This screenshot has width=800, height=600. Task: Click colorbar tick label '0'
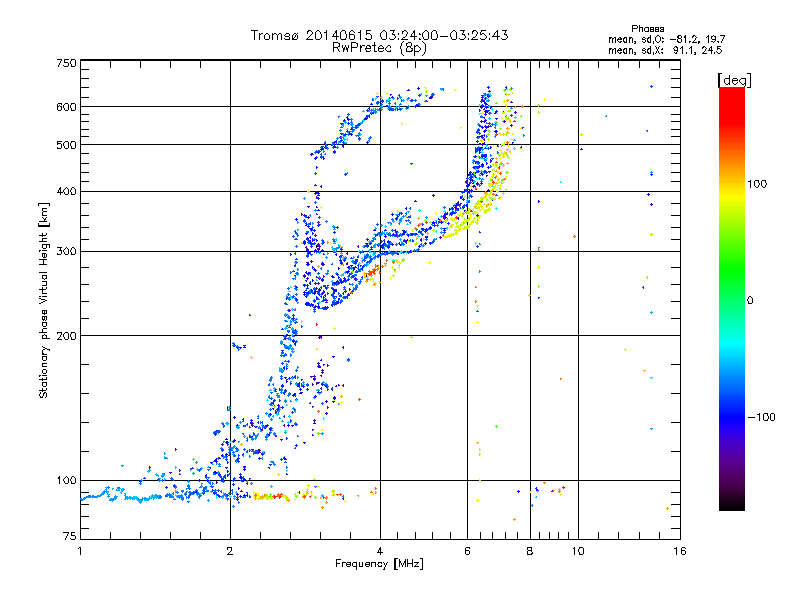click(750, 301)
